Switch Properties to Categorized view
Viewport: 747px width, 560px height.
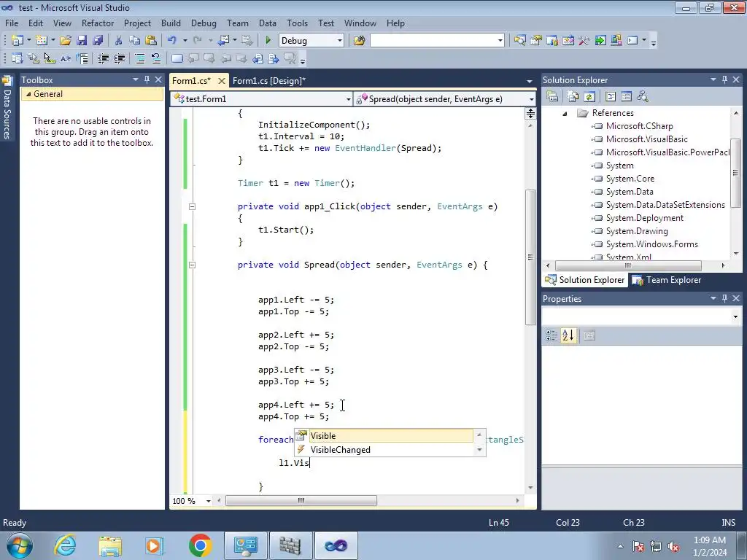pos(551,335)
